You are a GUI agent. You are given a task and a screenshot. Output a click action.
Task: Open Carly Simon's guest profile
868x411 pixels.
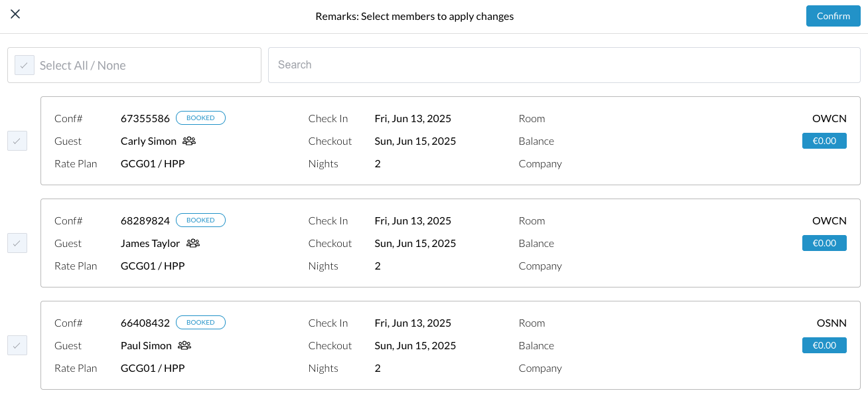click(149, 141)
